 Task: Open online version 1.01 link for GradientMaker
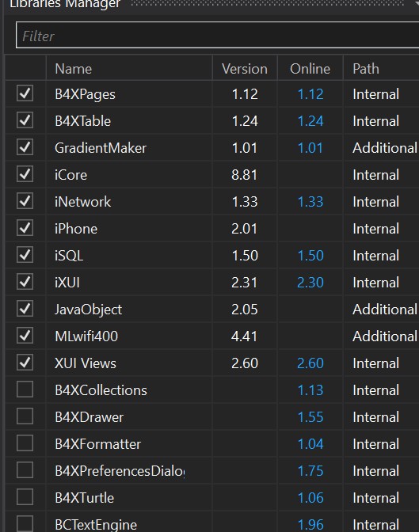(x=310, y=148)
